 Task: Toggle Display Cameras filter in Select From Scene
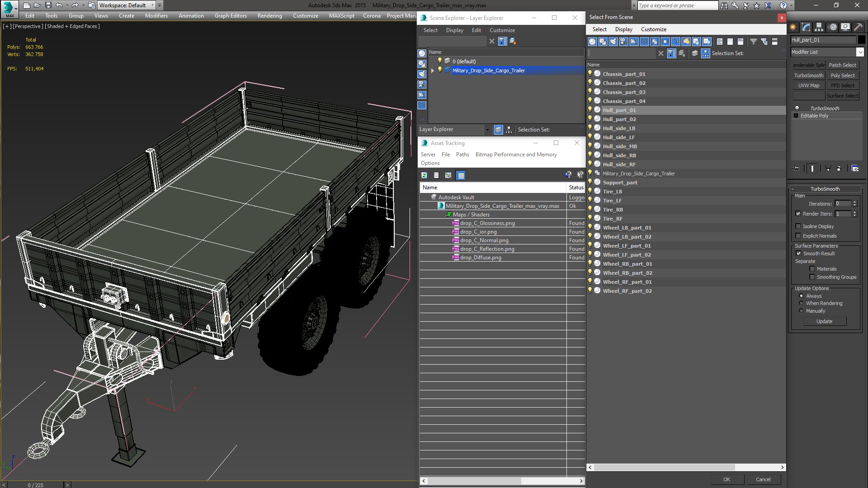[623, 42]
